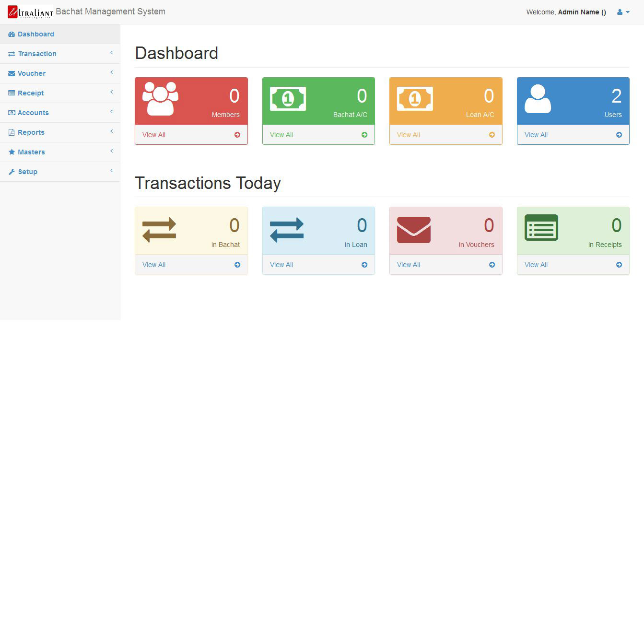Click the in Vouchers envelope icon
644x644 pixels.
[414, 230]
